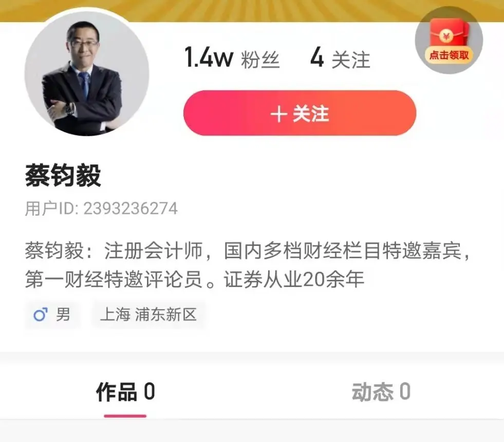Click the pink +关注 follow button

pos(300,113)
